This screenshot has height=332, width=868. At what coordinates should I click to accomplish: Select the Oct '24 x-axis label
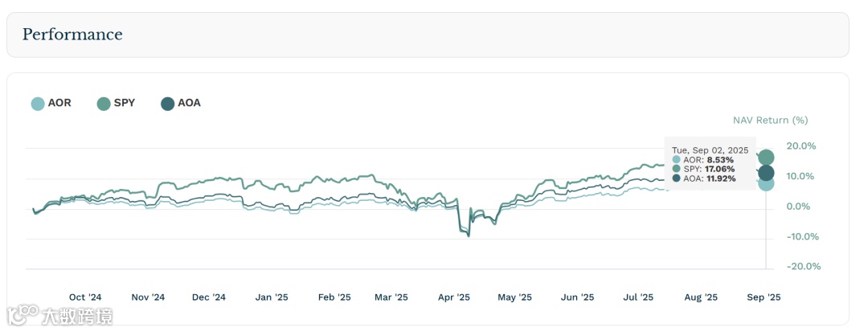[x=85, y=297]
